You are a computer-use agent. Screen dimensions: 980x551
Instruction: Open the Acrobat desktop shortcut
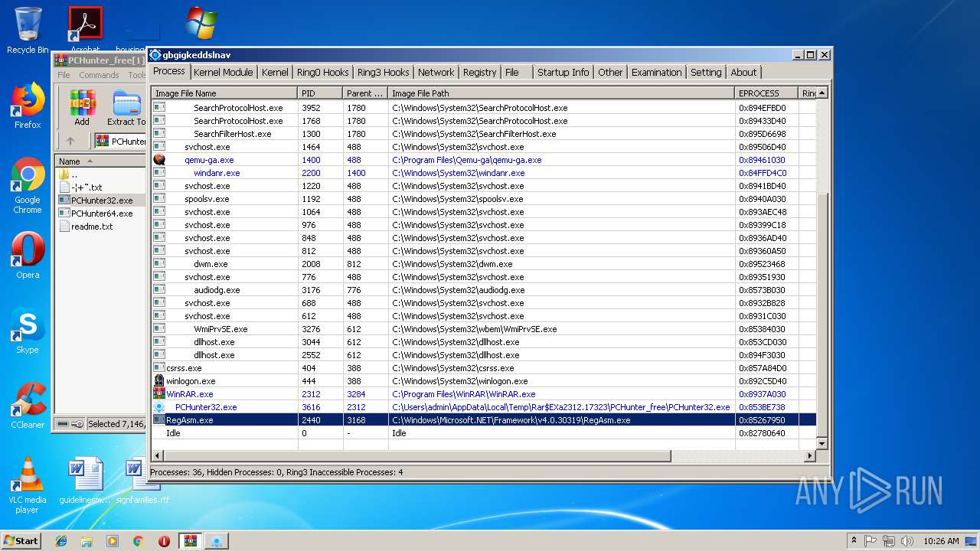pos(85,29)
